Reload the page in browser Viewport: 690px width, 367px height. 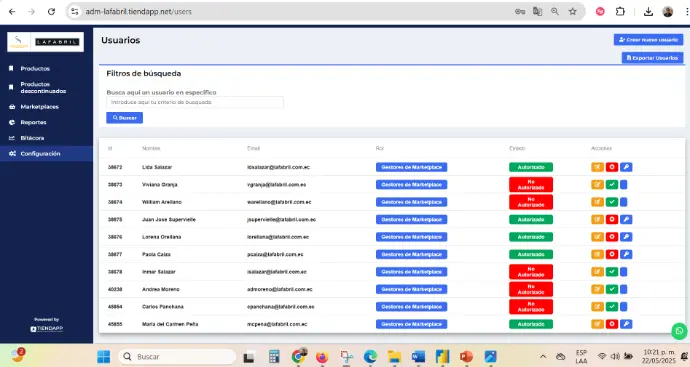pos(51,11)
